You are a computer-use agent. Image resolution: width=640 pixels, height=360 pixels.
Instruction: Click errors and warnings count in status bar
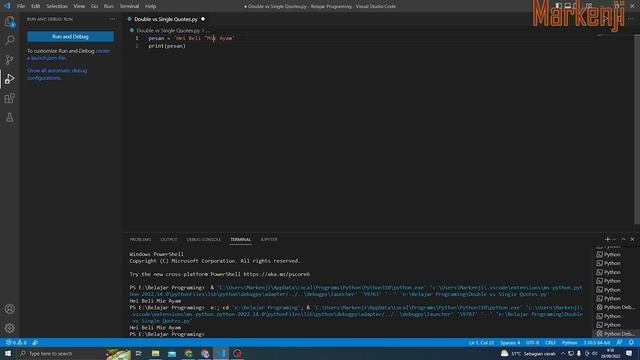(x=16, y=342)
